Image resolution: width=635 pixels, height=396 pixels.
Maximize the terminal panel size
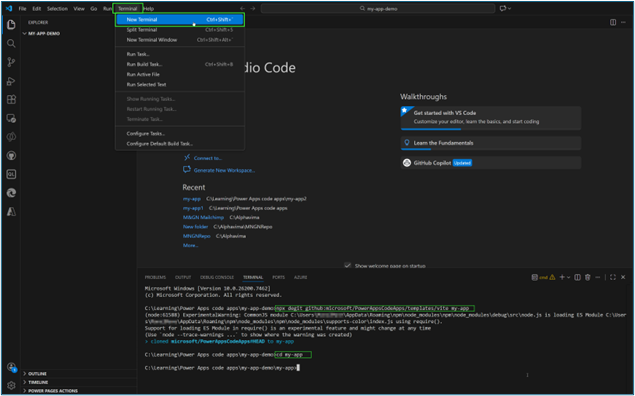[x=613, y=277]
